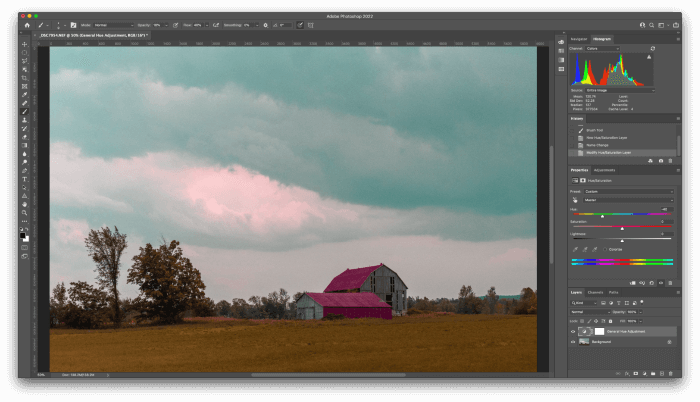Screen dimensions: 700x402
Task: Open the layer blend mode dropdown
Action: click(x=590, y=312)
